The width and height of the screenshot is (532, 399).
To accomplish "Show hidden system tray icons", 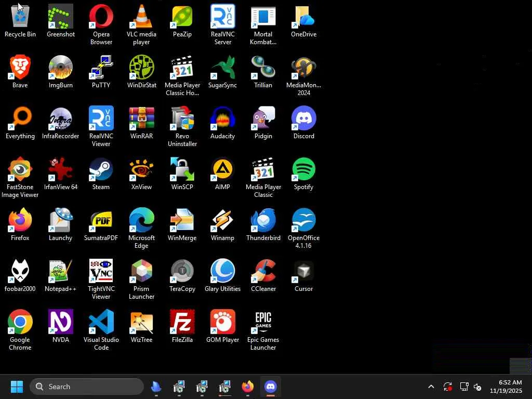I will click(431, 387).
